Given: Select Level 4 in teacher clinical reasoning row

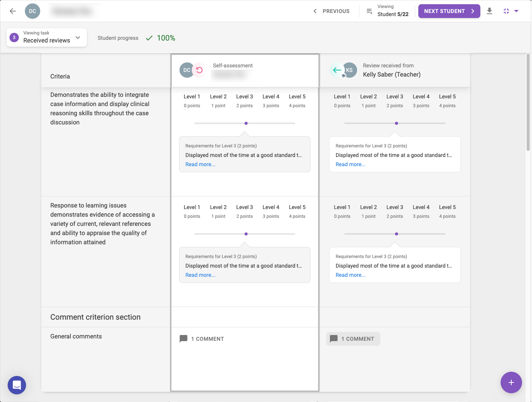Looking at the screenshot, I should pyautogui.click(x=421, y=101).
